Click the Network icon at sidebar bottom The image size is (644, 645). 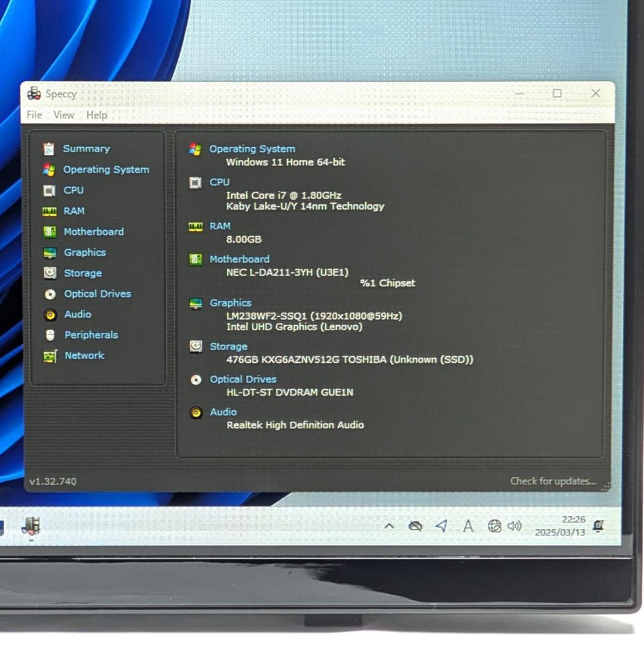[50, 355]
